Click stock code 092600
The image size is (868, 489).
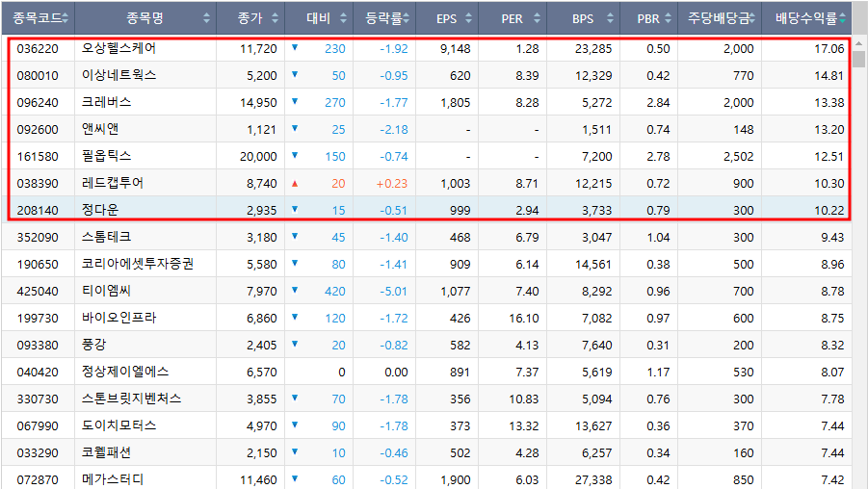(x=38, y=129)
